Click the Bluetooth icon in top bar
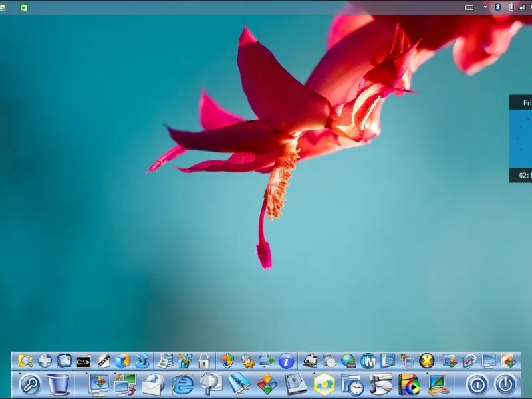 click(x=497, y=7)
